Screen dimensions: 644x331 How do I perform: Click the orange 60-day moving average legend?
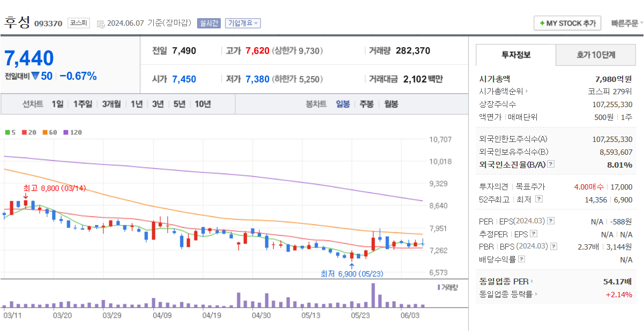tap(50, 132)
